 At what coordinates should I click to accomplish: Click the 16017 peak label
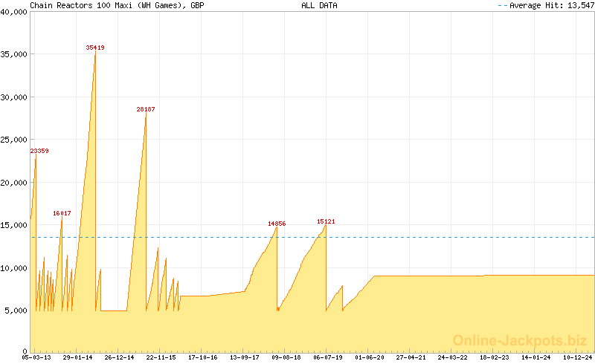(x=62, y=213)
